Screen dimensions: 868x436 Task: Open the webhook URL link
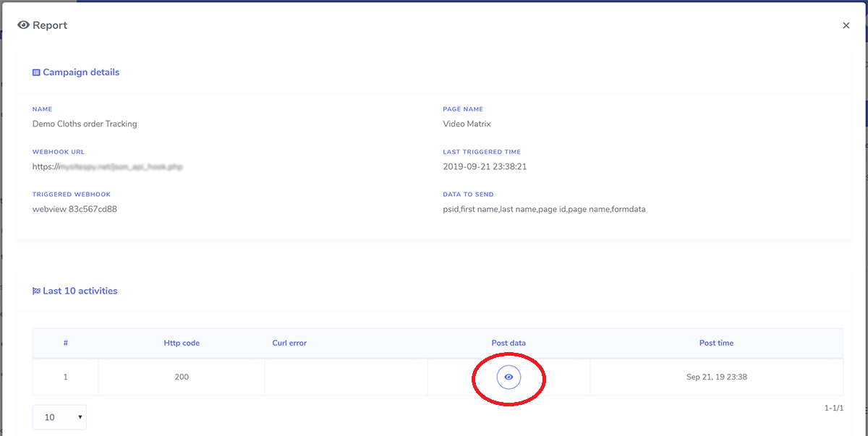point(109,166)
